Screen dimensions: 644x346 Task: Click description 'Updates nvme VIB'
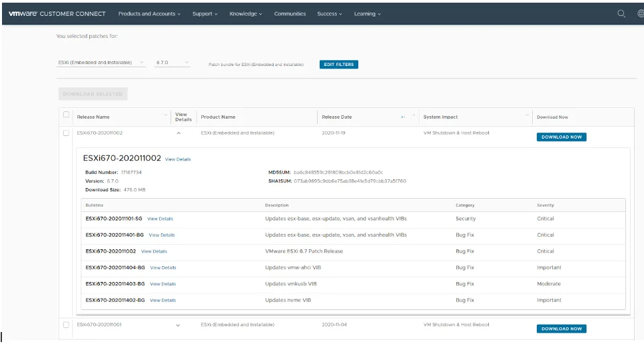[288, 301]
